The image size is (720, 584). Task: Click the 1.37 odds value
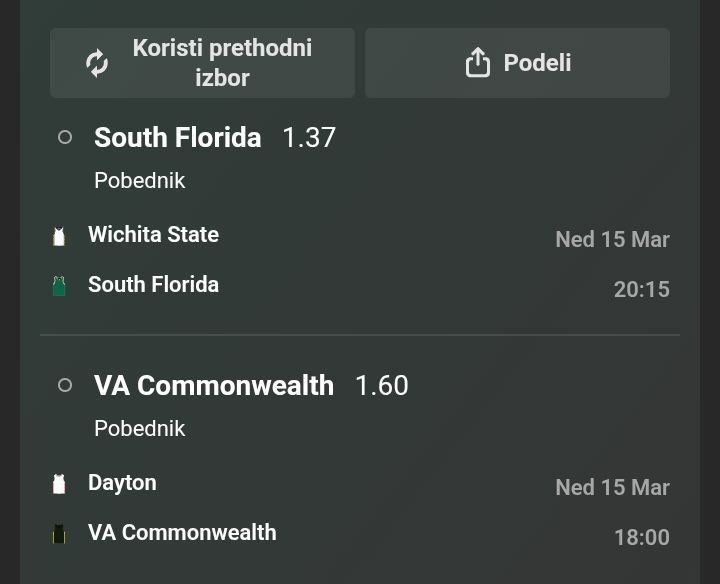point(309,138)
